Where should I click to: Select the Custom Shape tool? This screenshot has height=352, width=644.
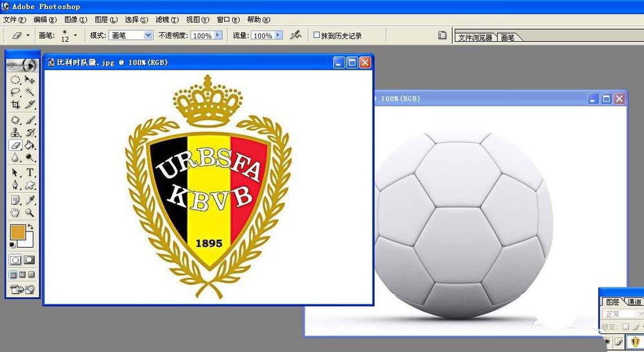coord(30,185)
